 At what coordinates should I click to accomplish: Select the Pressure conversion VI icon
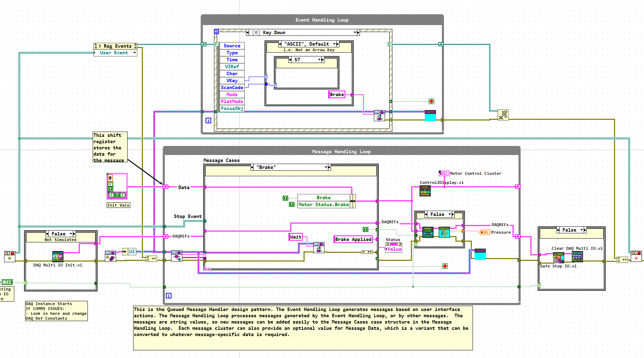445,233
